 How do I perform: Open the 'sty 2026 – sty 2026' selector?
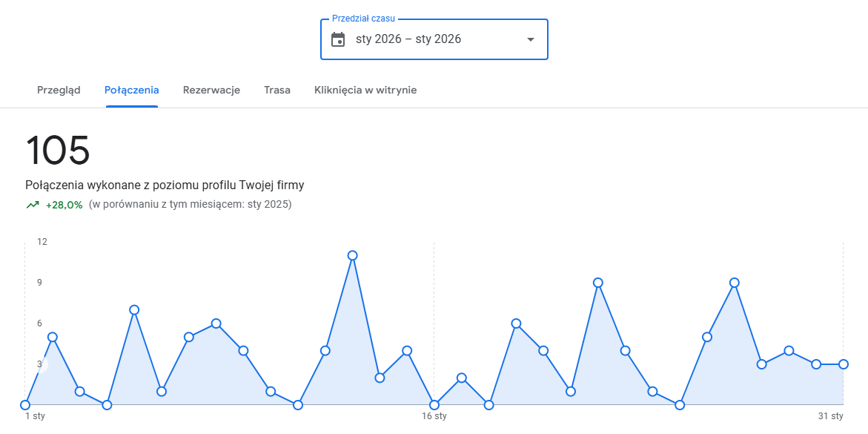pos(408,39)
